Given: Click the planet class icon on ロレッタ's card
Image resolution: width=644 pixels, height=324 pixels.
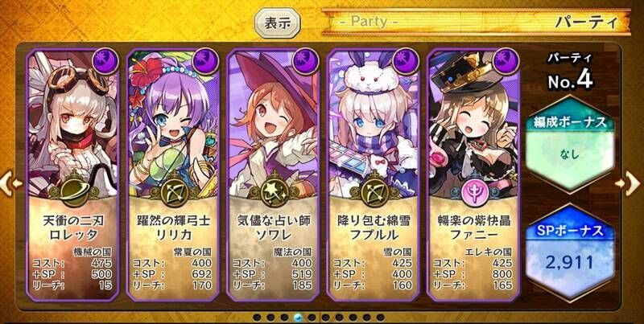Looking at the screenshot, I should (x=74, y=193).
